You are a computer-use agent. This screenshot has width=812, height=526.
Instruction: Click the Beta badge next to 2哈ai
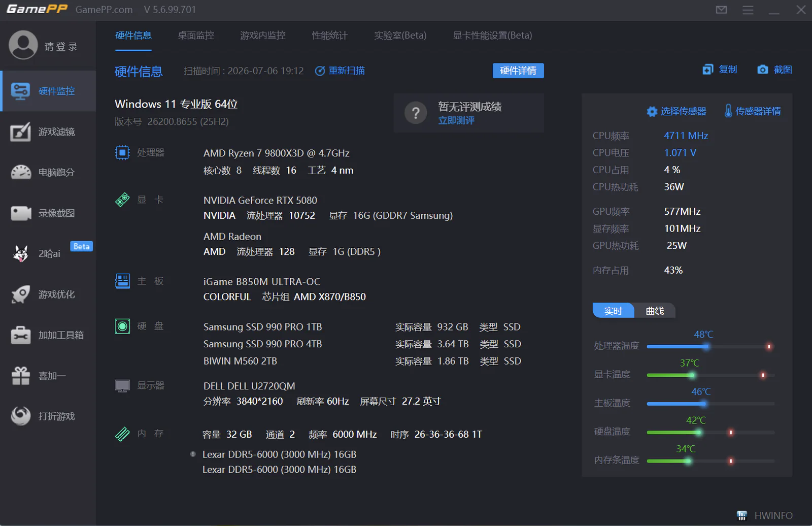click(81, 246)
